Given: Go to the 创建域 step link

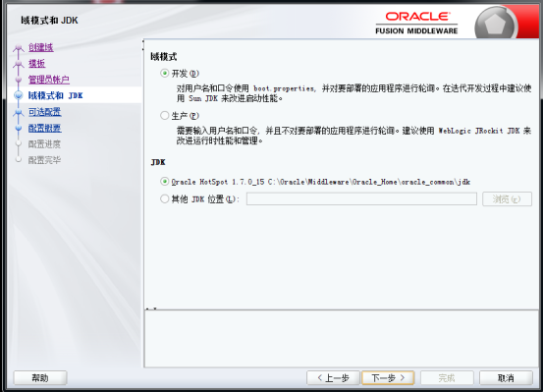Looking at the screenshot, I should (41, 47).
